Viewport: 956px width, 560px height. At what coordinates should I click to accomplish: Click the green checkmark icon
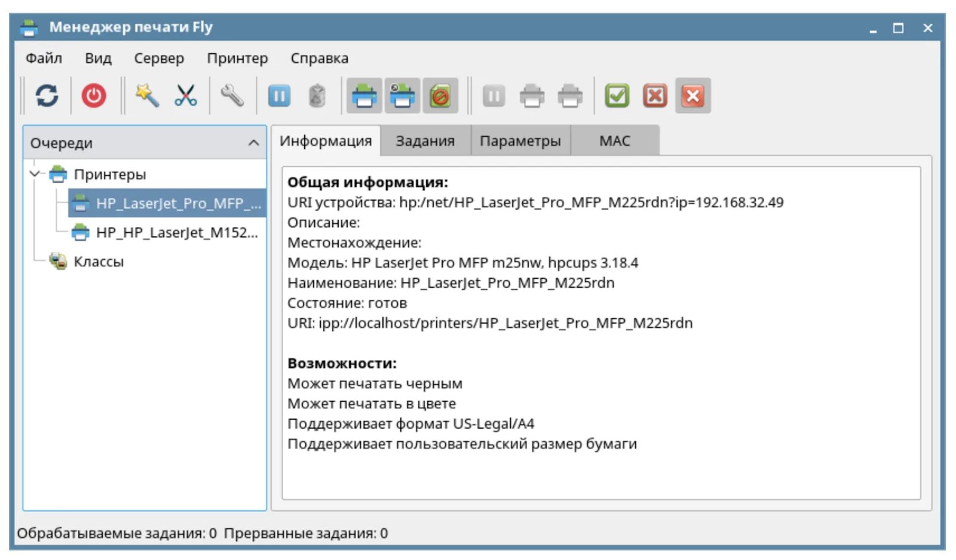click(x=617, y=96)
